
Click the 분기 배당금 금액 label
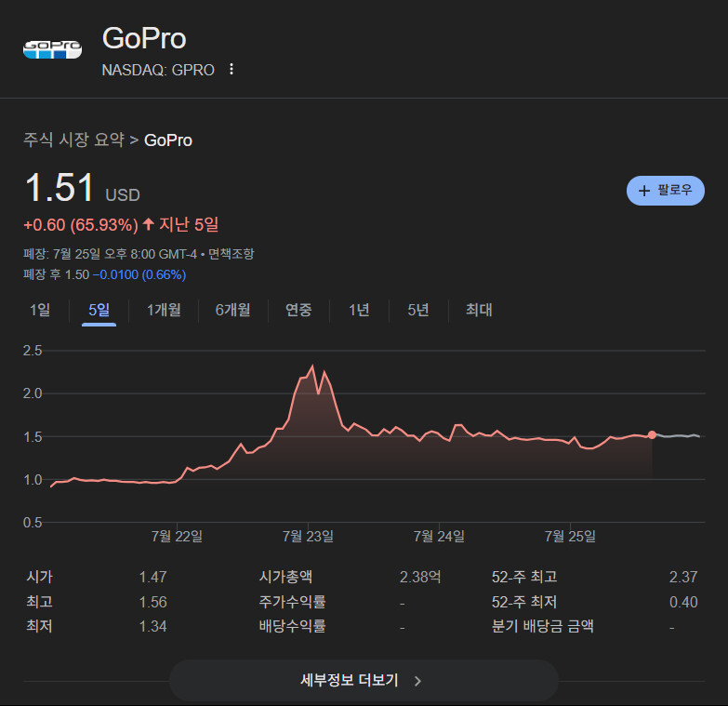542,626
